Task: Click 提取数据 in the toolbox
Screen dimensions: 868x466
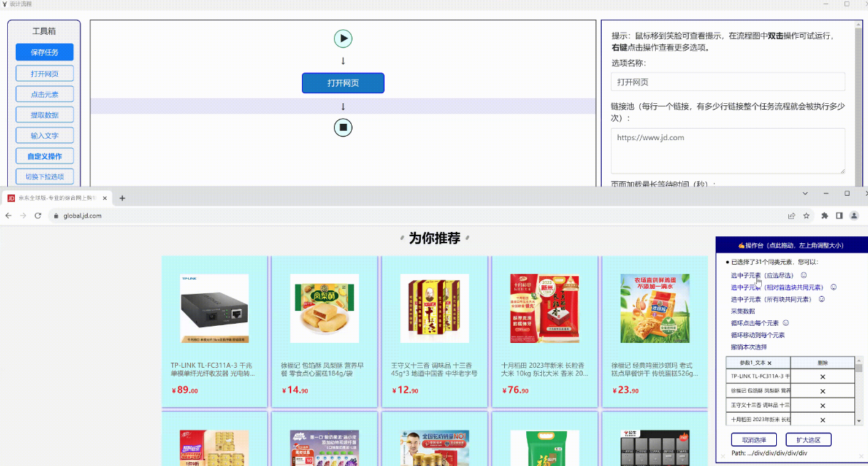Action: pos(44,115)
